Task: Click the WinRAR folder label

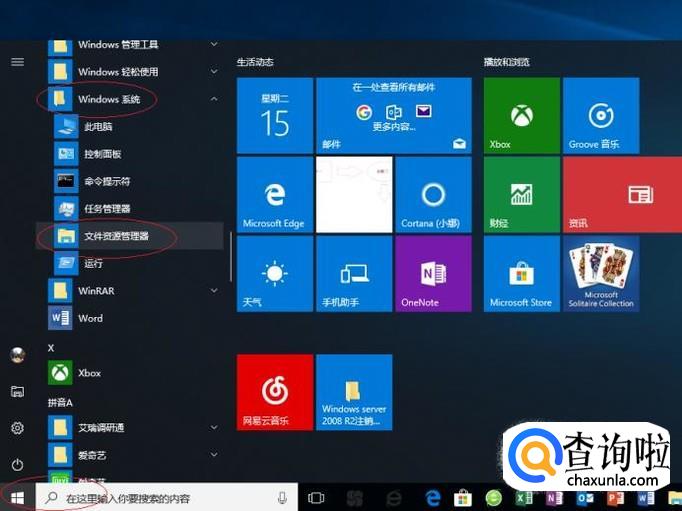Action: 96,291
